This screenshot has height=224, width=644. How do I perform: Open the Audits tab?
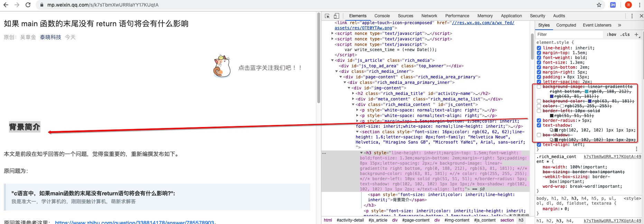pyautogui.click(x=559, y=16)
